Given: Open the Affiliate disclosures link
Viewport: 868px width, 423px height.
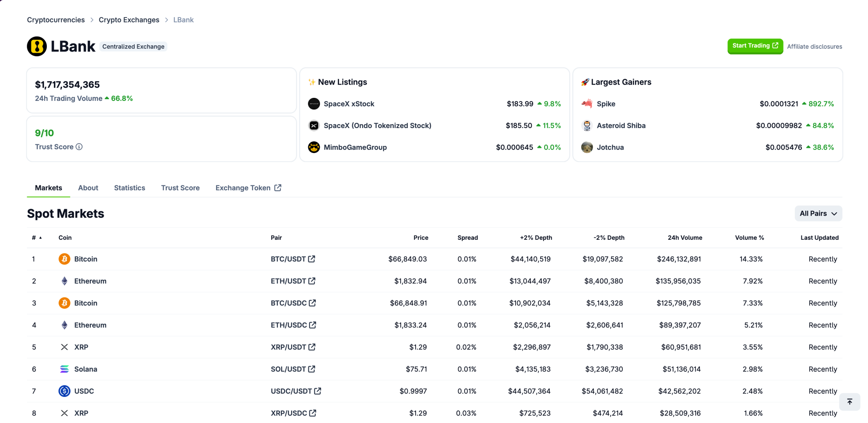Looking at the screenshot, I should click(x=814, y=47).
